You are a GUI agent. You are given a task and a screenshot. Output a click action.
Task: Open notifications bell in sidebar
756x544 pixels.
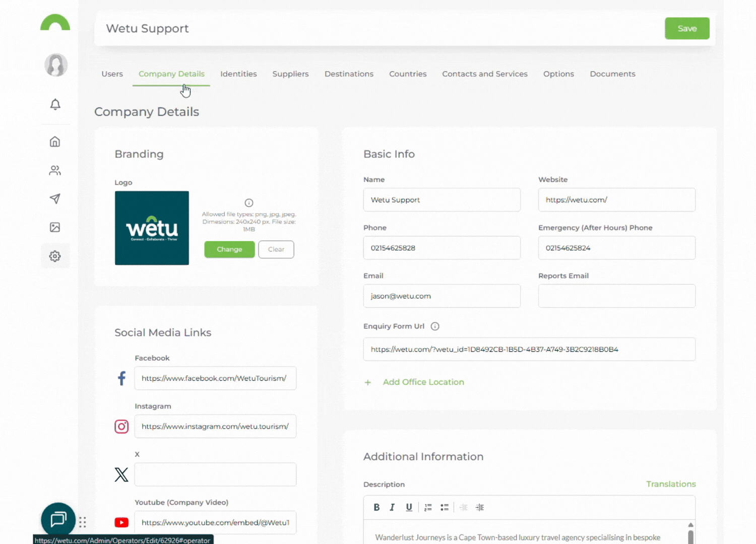click(x=55, y=104)
